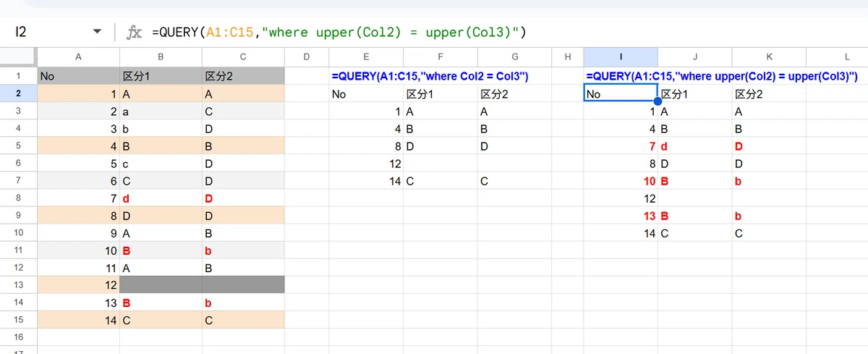Select row 16 header
Screen dimensions: 868x354
pyautogui.click(x=18, y=337)
